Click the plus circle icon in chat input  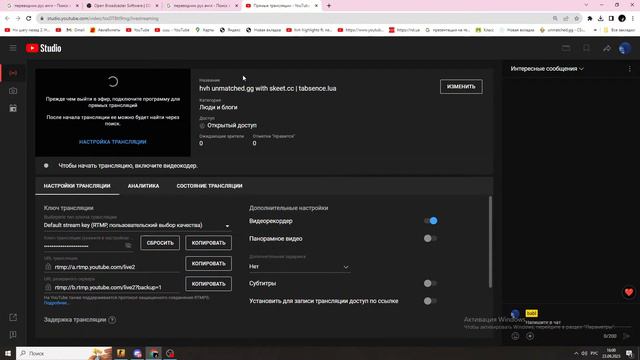[x=530, y=336]
